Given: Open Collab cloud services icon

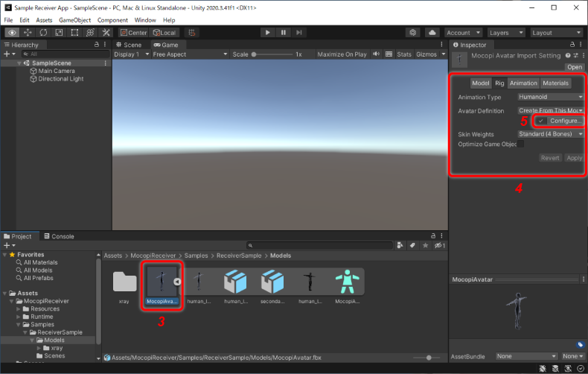Looking at the screenshot, I should [x=432, y=33].
